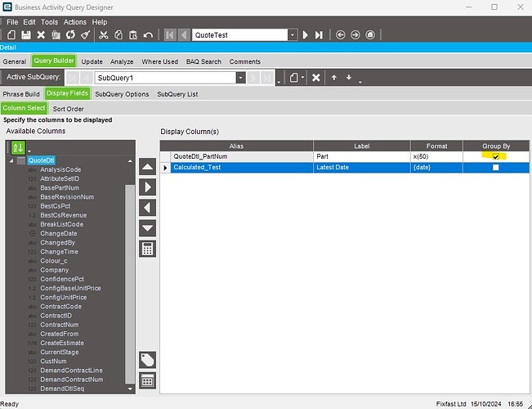
Task: Go to next query with play arrow
Action: (306, 35)
